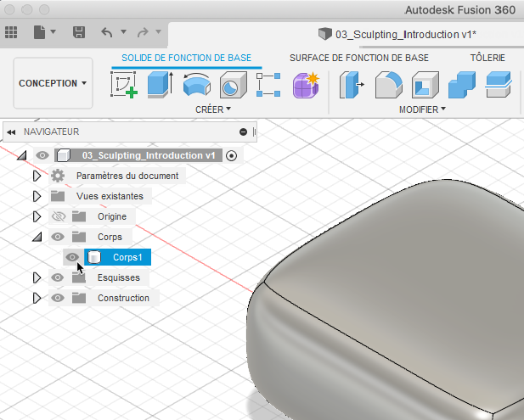Select the Construction item
Viewport: 524px width, 420px height.
pyautogui.click(x=123, y=298)
